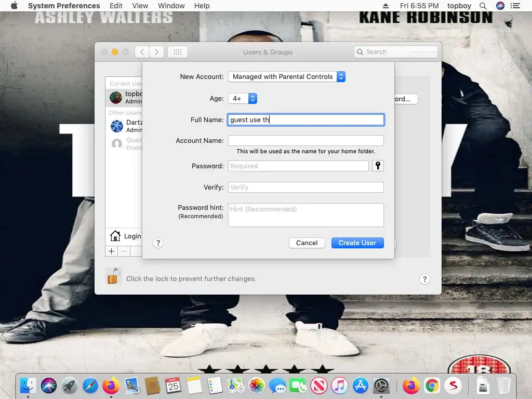This screenshot has height=399, width=532.
Task: Open Reminders from the Dock
Action: click(215, 386)
